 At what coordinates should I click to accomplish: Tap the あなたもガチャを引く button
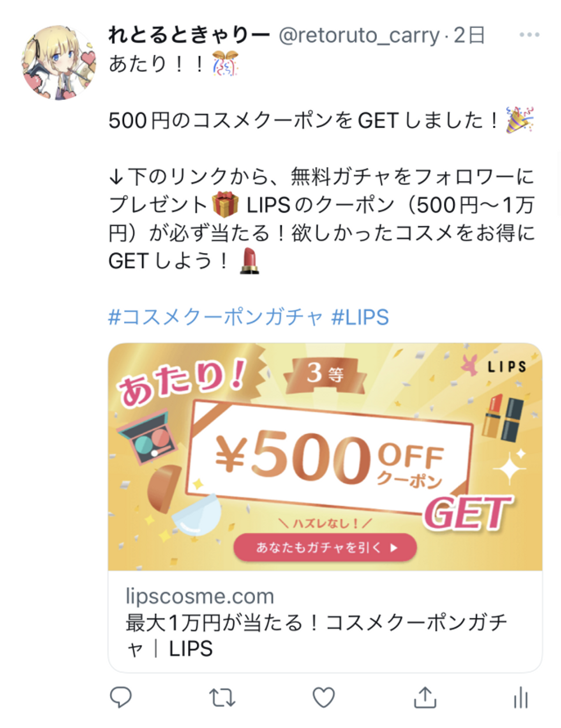point(325,548)
